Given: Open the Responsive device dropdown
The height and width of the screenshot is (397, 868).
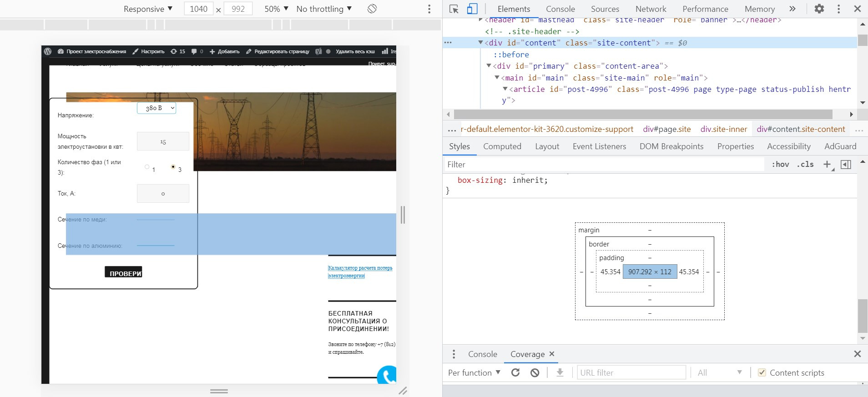Looking at the screenshot, I should (148, 9).
